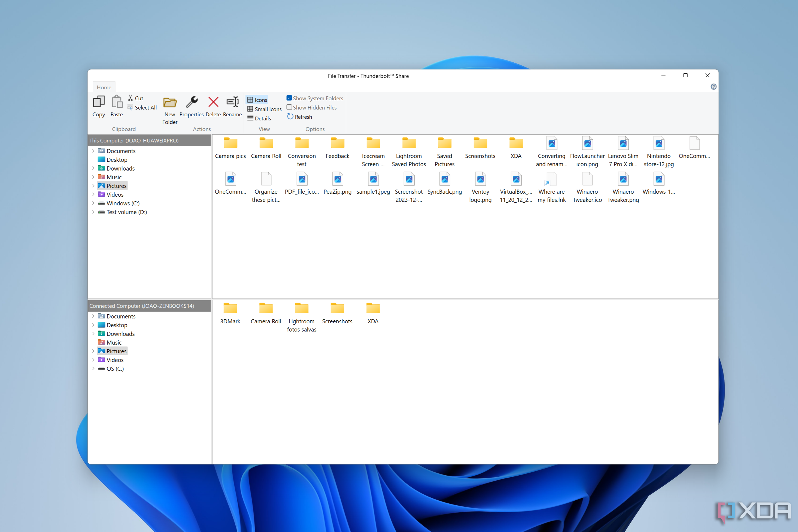Click the Help button in top-right corner
798x532 pixels.
pos(713,87)
